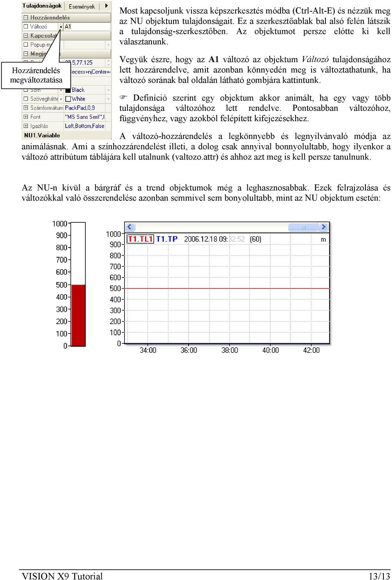Select the "MS Sans Serif" font value

pos(85,117)
